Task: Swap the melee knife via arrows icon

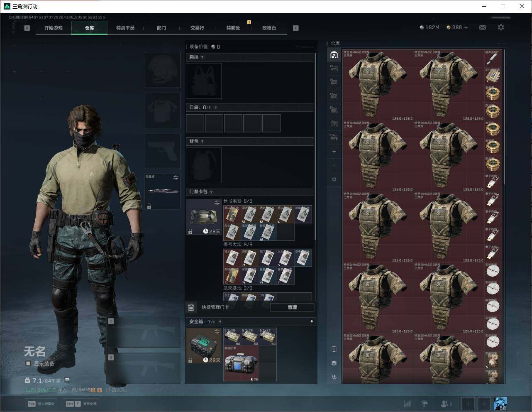Action: tap(176, 178)
